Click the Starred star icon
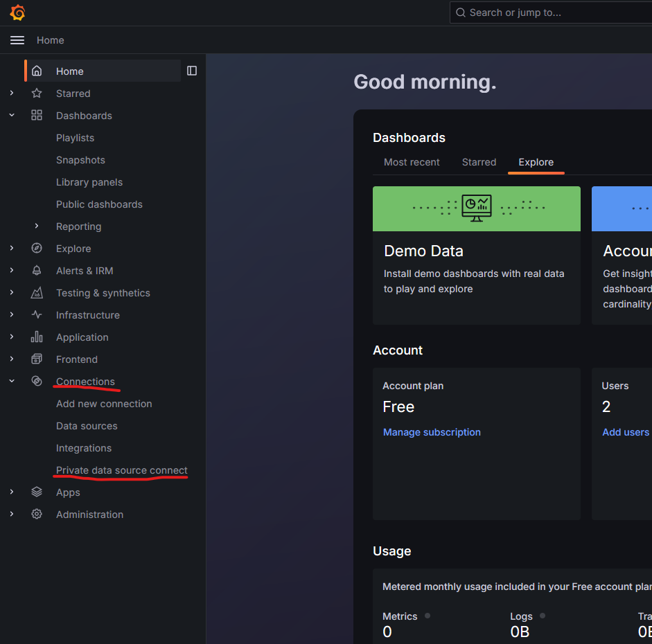The width and height of the screenshot is (652, 644). (37, 93)
